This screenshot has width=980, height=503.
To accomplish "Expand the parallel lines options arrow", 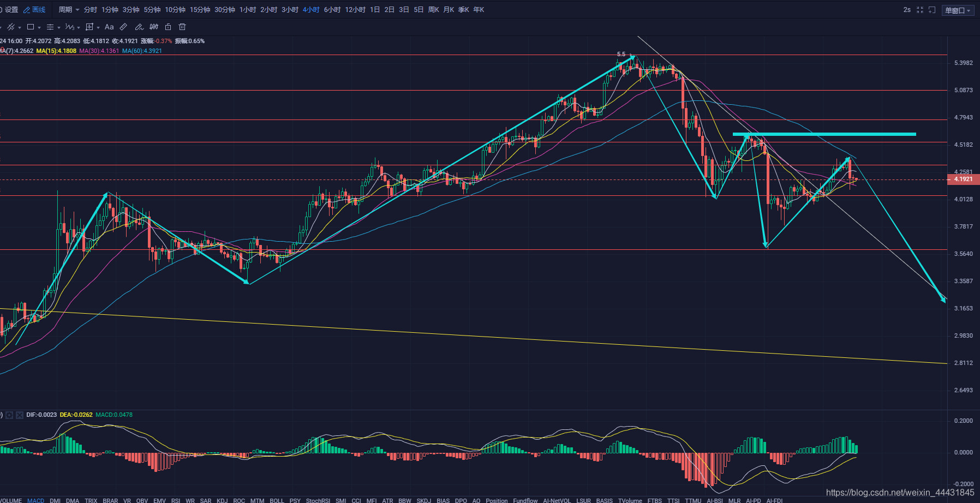I will [x=59, y=27].
